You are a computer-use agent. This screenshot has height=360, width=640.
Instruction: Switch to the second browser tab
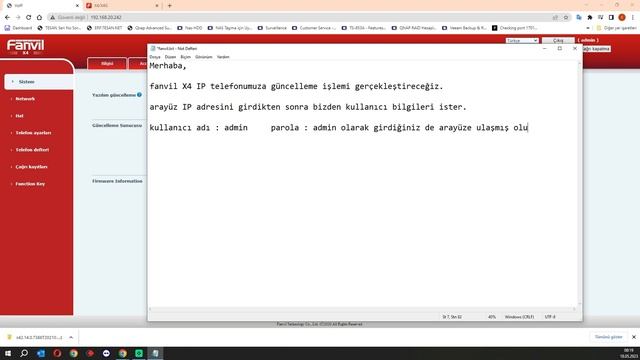(122, 6)
